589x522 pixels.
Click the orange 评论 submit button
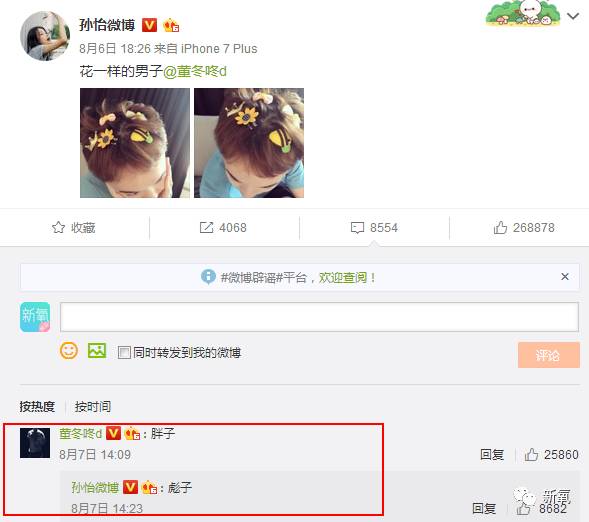[548, 355]
